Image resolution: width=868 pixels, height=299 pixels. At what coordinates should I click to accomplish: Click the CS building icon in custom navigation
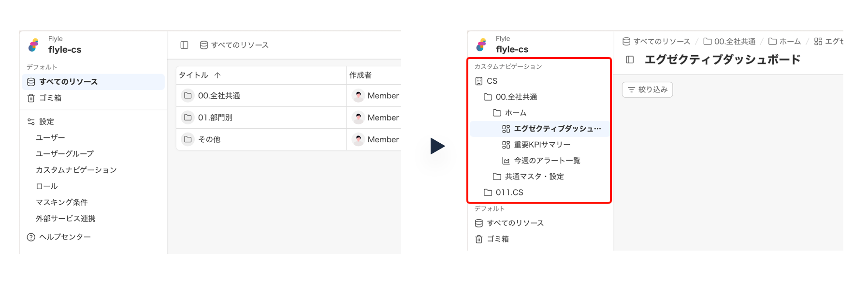point(478,81)
